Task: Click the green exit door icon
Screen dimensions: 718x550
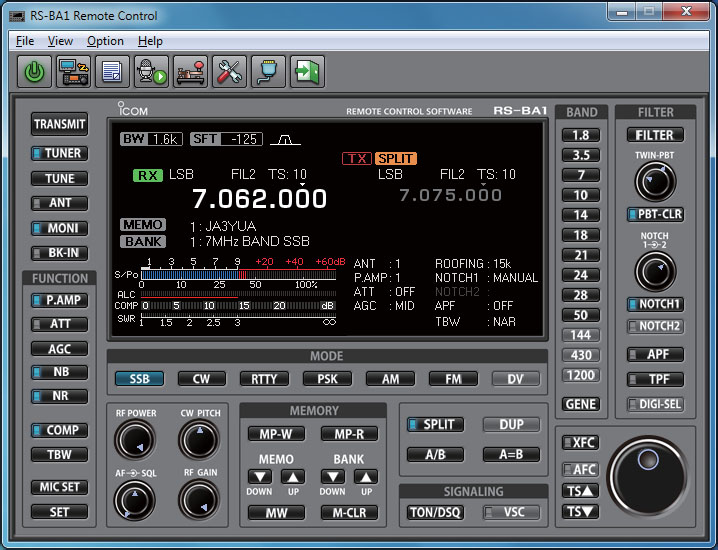Action: [x=306, y=71]
